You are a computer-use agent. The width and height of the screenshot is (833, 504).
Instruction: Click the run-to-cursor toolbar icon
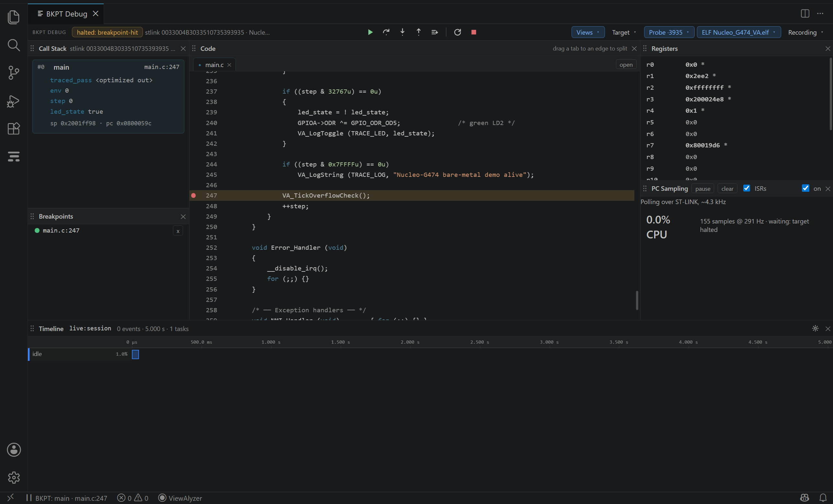tap(435, 32)
